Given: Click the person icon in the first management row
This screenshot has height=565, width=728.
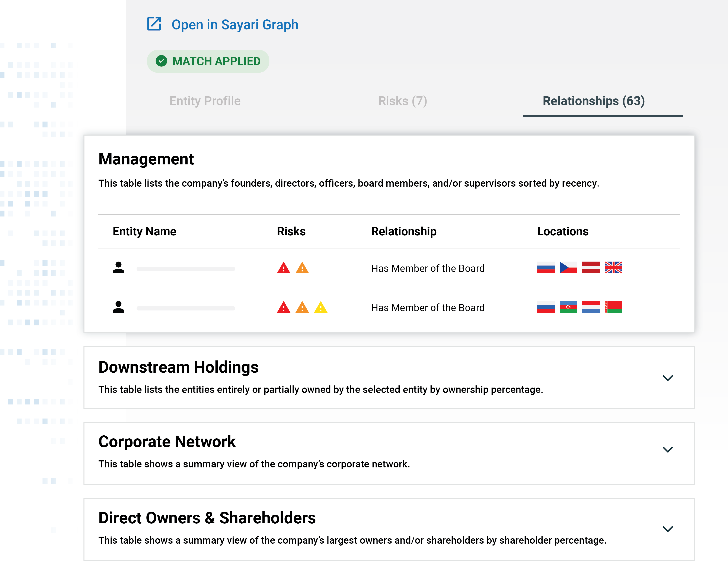Looking at the screenshot, I should coord(118,268).
